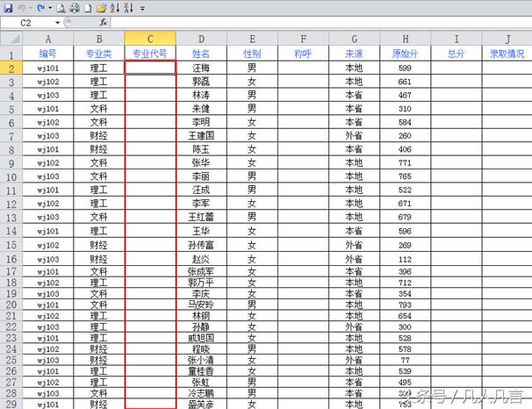The image size is (532, 409).
Task: Select column A header
Action: 47,39
